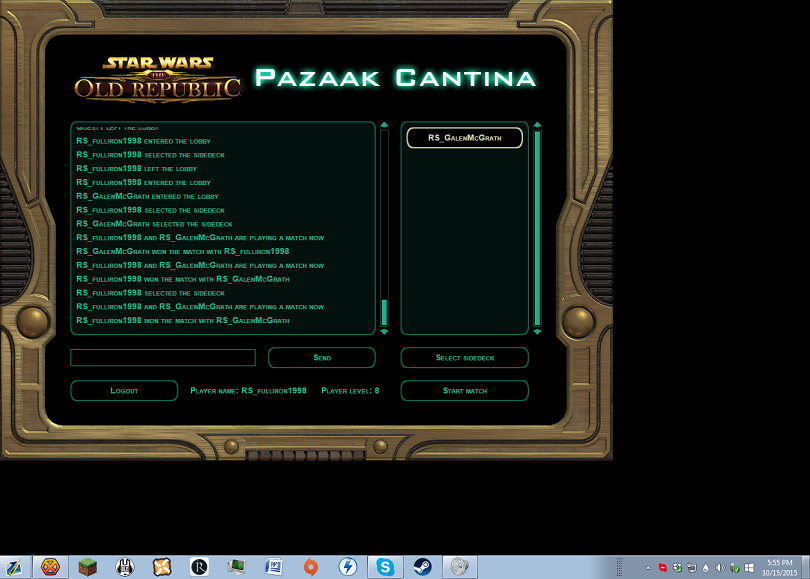
Task: Open Origin from the taskbar
Action: (x=310, y=566)
